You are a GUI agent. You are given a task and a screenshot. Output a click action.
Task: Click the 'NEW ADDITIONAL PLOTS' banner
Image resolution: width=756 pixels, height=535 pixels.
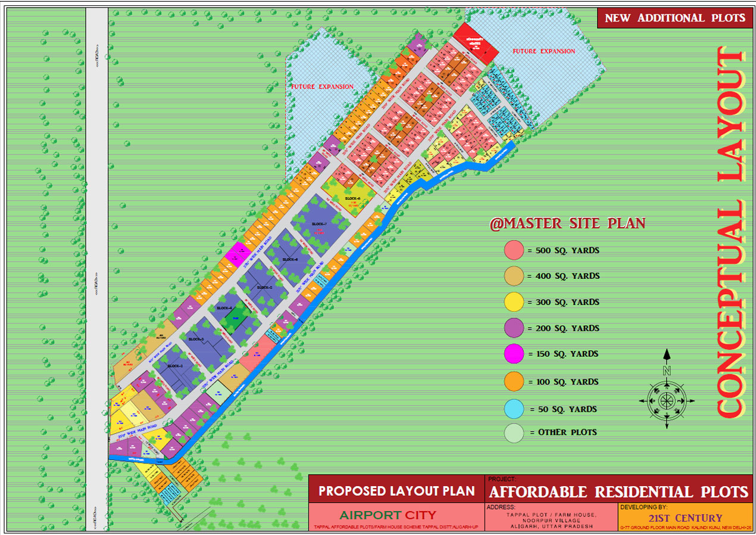675,18
